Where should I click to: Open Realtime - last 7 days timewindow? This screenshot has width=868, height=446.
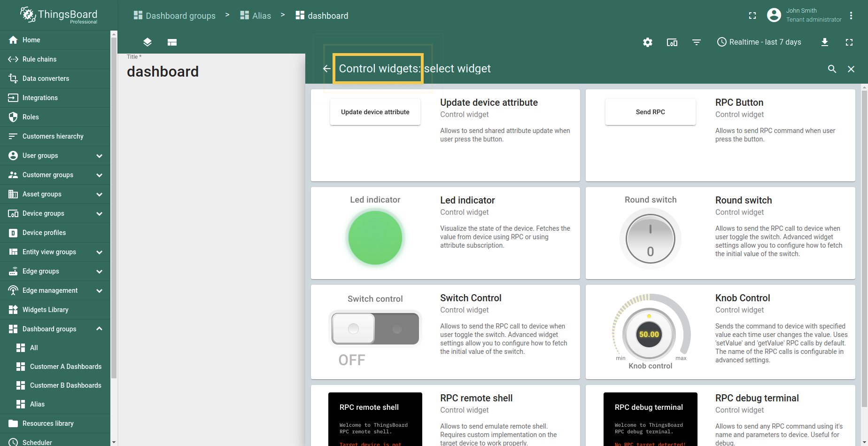759,42
